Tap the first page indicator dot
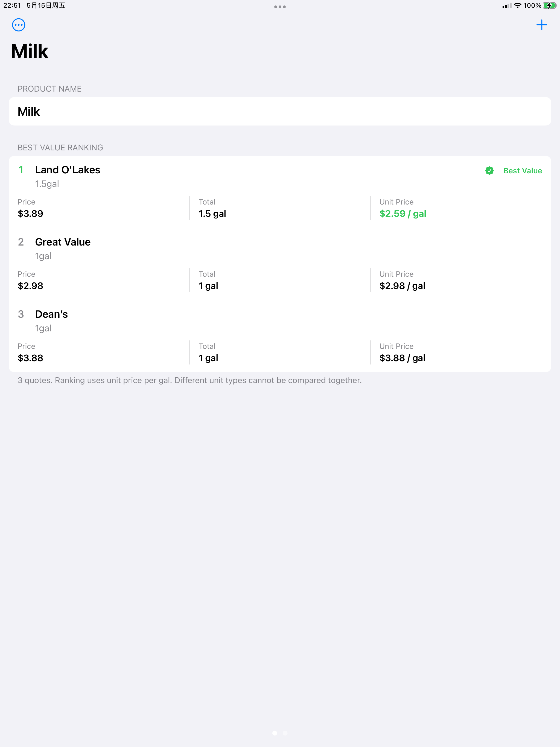The image size is (560, 747). tap(275, 733)
